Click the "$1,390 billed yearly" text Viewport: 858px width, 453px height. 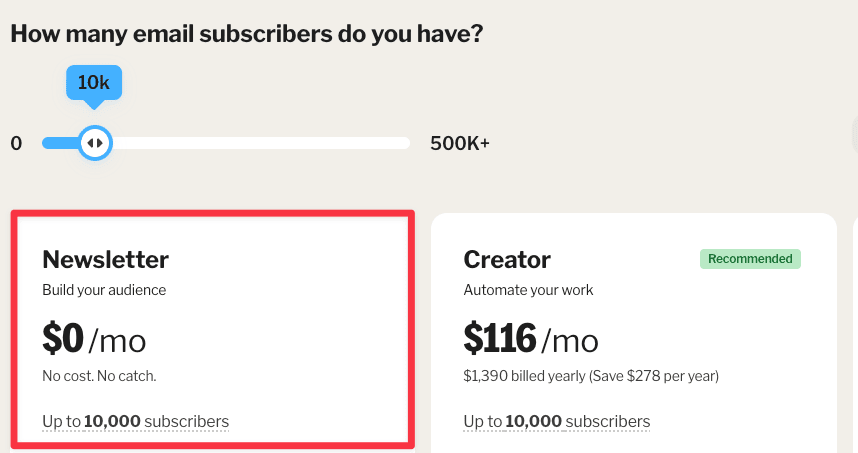click(520, 377)
